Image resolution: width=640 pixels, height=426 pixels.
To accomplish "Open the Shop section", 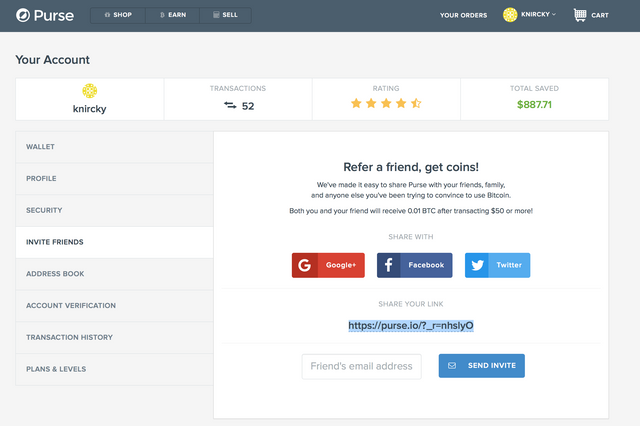I will (118, 15).
